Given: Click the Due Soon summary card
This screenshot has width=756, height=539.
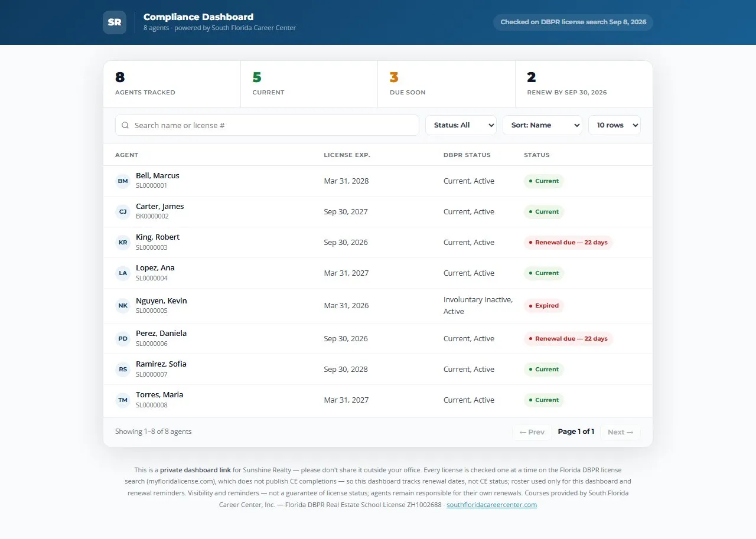Looking at the screenshot, I should [x=447, y=84].
